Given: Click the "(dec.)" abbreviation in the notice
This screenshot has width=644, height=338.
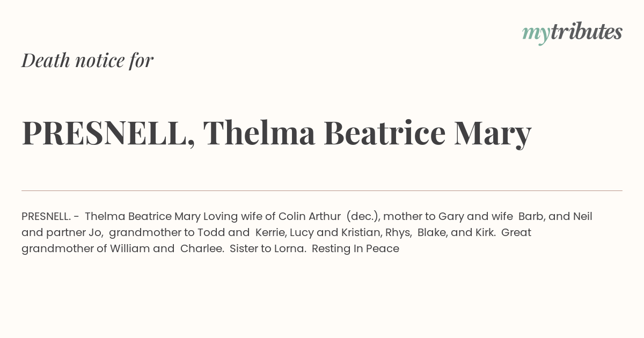Looking at the screenshot, I should (x=363, y=217).
